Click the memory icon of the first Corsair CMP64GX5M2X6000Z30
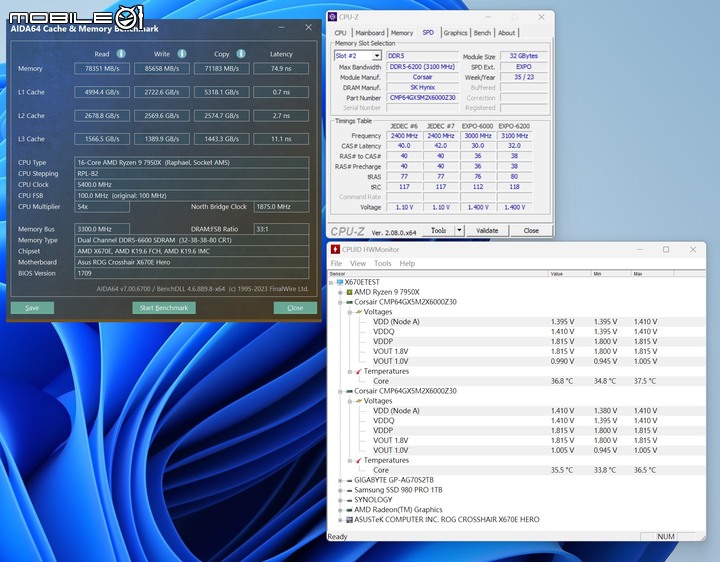Viewport: 720px width, 562px height. tap(349, 302)
